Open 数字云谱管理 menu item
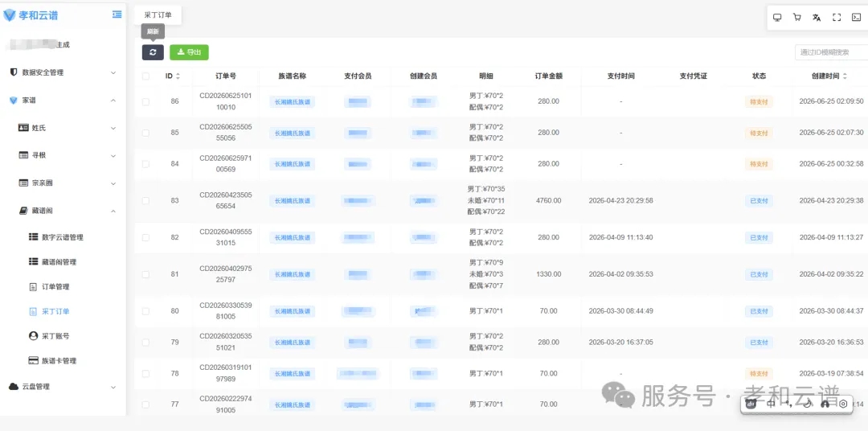868x431 pixels. (63, 237)
